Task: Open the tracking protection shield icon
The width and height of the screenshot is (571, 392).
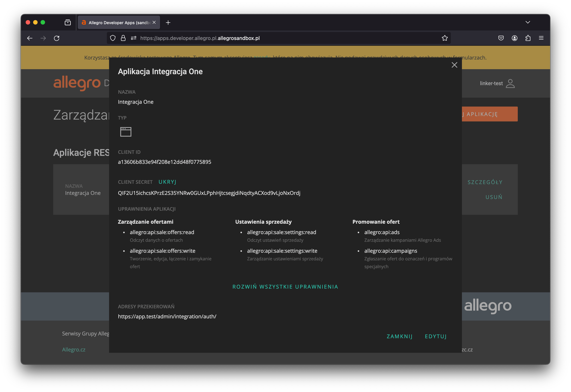Action: [113, 38]
